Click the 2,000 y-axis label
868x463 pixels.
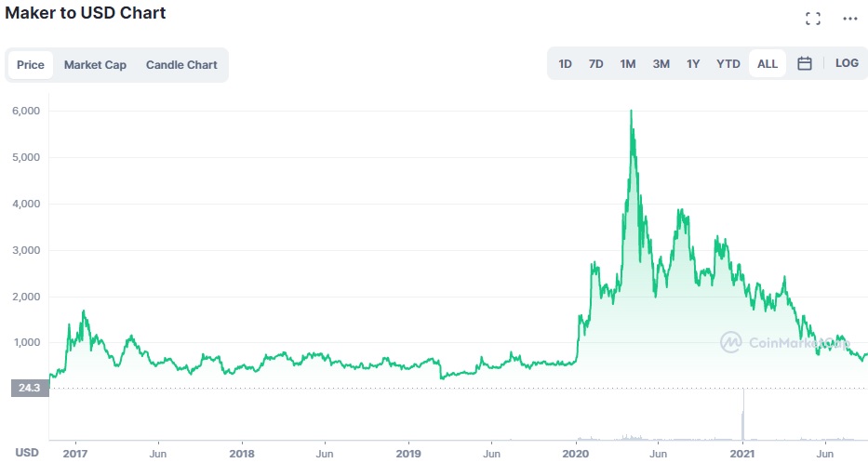pyautogui.click(x=26, y=297)
